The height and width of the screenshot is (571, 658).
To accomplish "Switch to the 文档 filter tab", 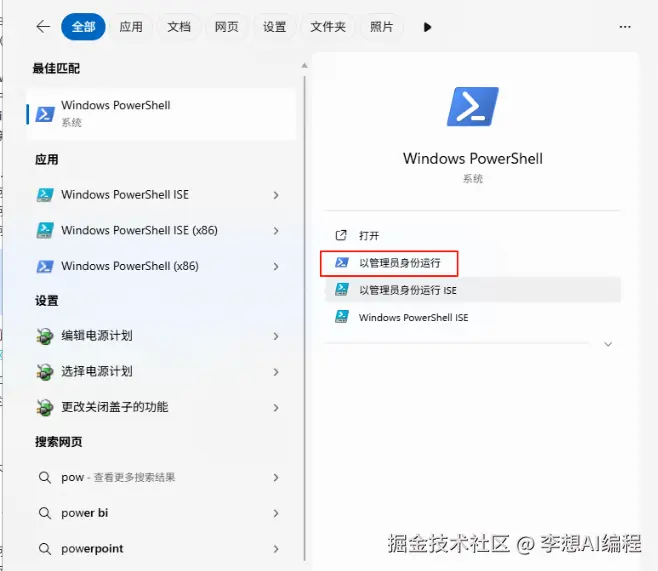I will (179, 27).
